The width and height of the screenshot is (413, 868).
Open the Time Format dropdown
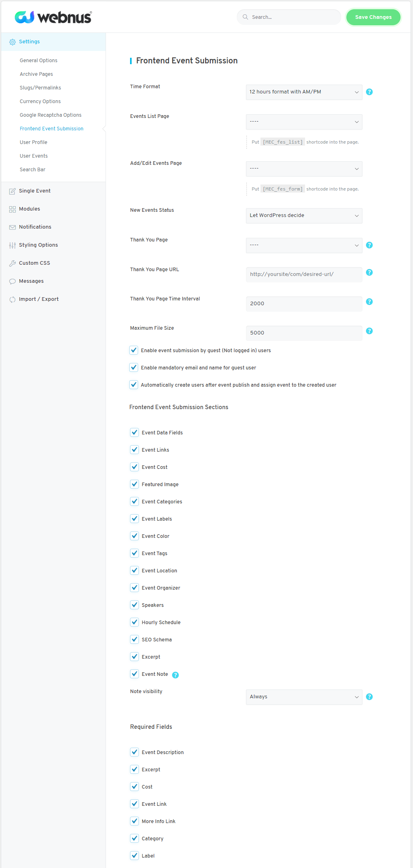(304, 92)
